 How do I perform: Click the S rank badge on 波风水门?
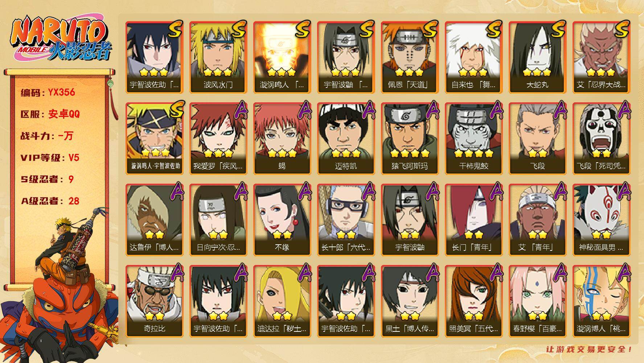(239, 29)
